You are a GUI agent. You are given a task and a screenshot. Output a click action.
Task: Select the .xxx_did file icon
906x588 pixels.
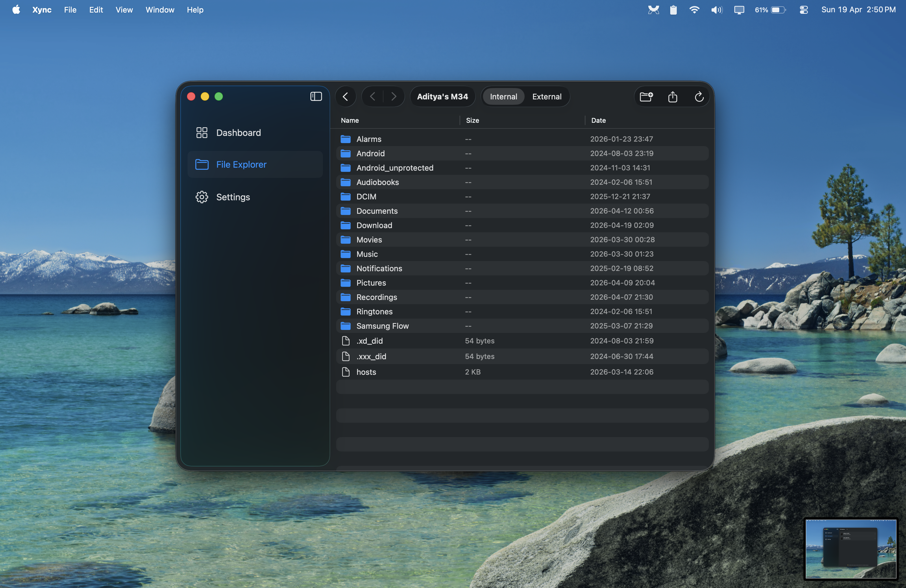coord(346,356)
